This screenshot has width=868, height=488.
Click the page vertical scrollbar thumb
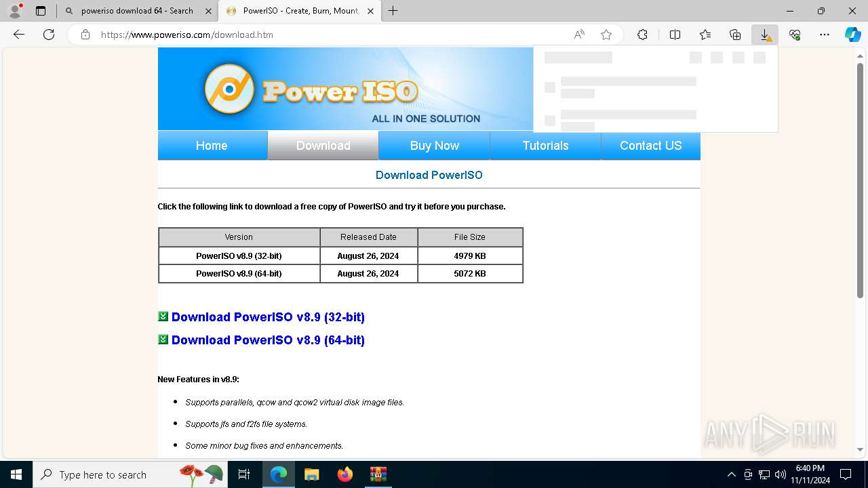[860, 180]
